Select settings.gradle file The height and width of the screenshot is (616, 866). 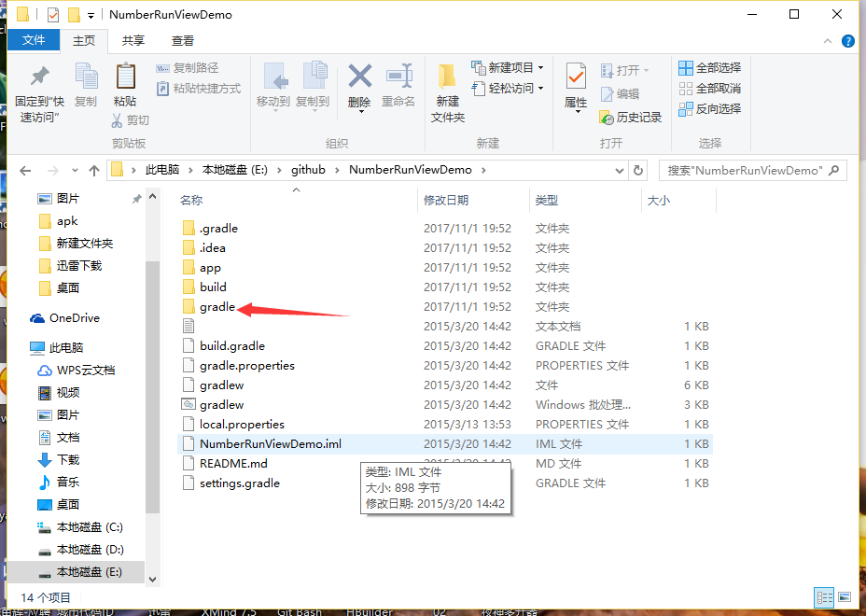(239, 483)
